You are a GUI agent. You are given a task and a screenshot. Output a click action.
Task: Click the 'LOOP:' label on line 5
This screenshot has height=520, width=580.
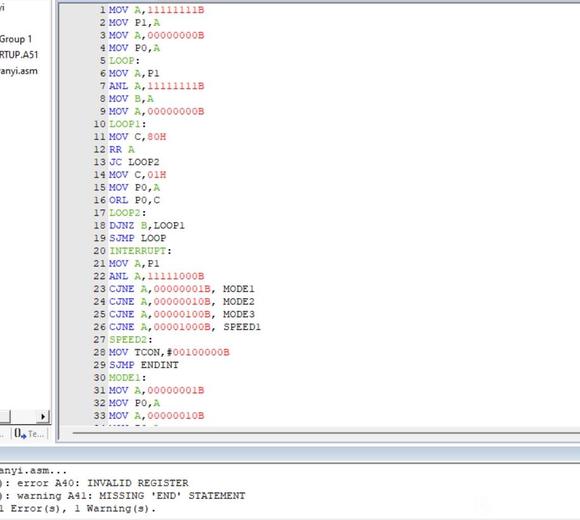tap(125, 61)
